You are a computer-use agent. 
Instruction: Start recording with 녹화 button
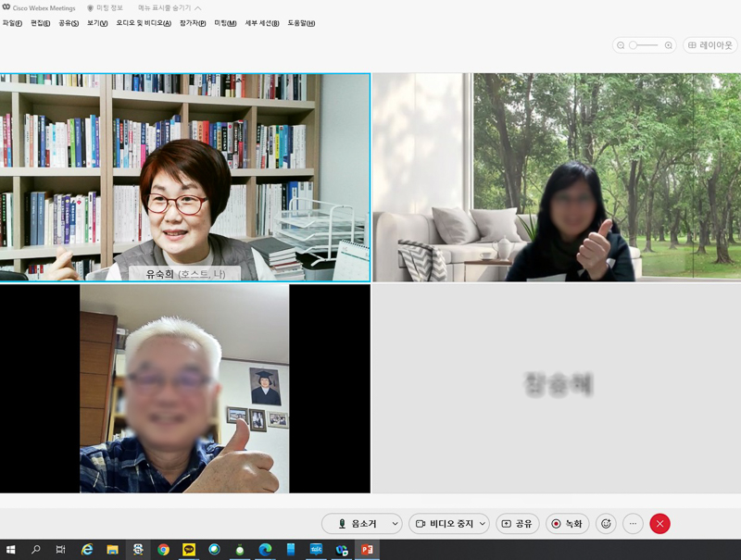pyautogui.click(x=567, y=524)
